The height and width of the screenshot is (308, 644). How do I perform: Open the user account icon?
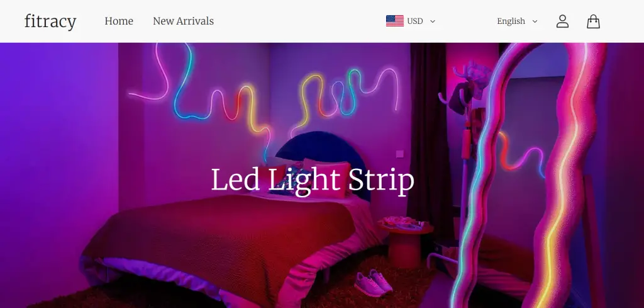point(562,21)
